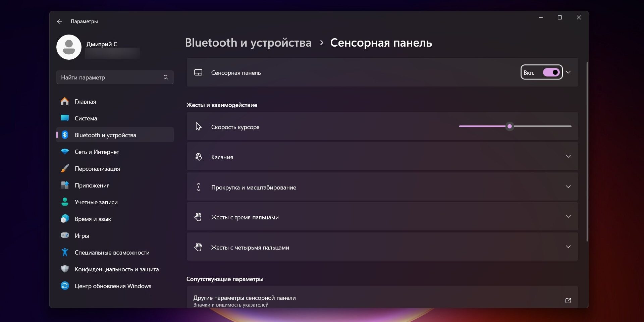Expand Прокрутка и масштабирование section

click(568, 187)
